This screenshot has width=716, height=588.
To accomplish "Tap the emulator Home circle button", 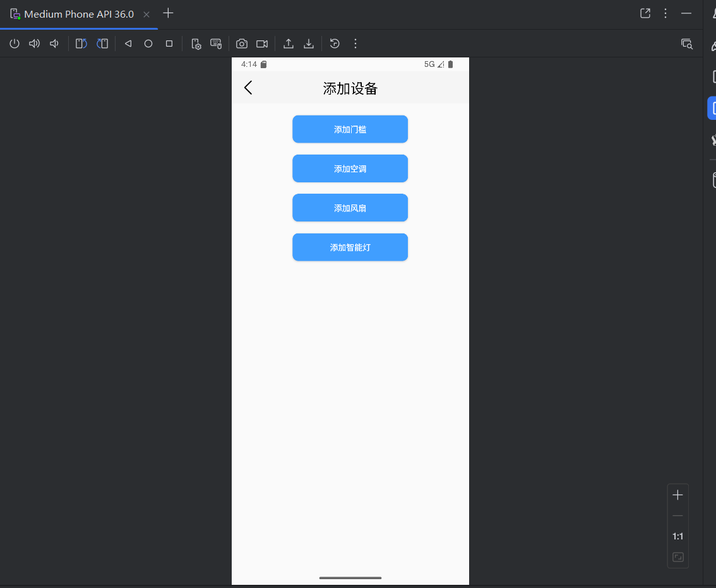I will [148, 44].
